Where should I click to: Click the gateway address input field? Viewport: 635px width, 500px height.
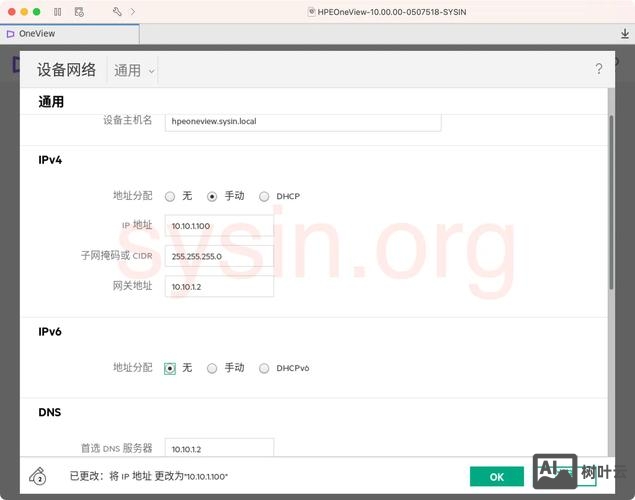click(x=219, y=286)
